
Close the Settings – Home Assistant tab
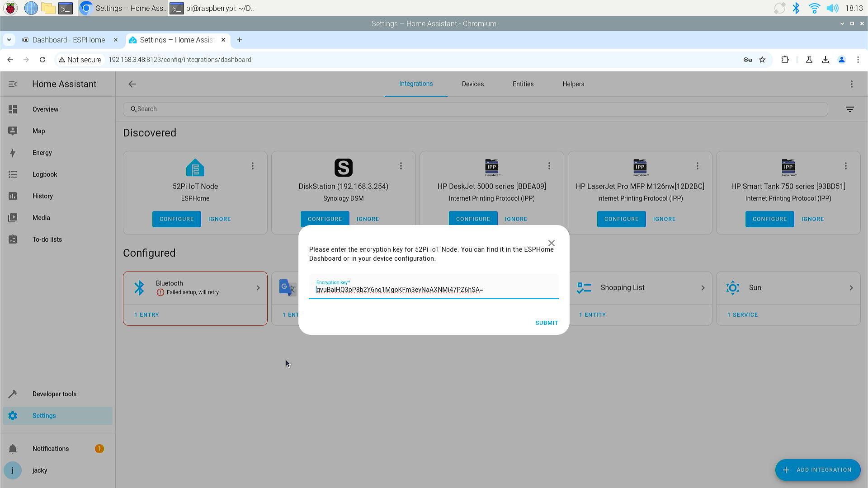pos(223,40)
